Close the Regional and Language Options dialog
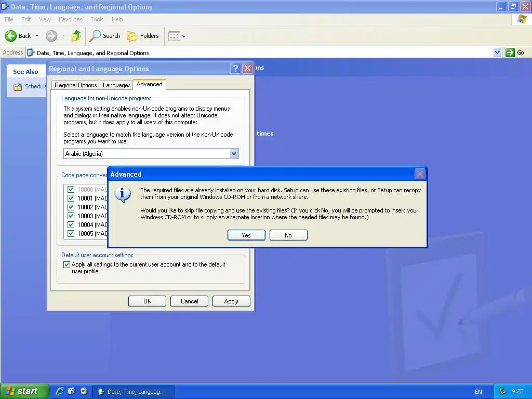 pos(248,69)
